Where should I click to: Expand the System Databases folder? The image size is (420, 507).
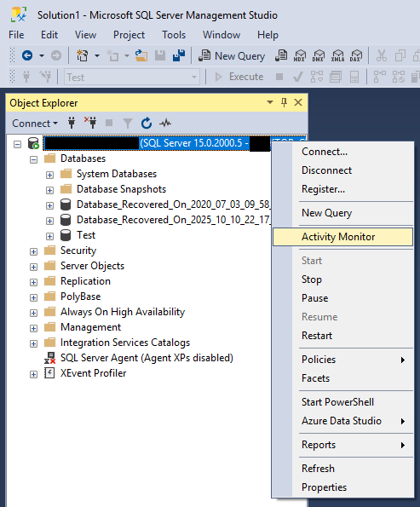coord(49,175)
